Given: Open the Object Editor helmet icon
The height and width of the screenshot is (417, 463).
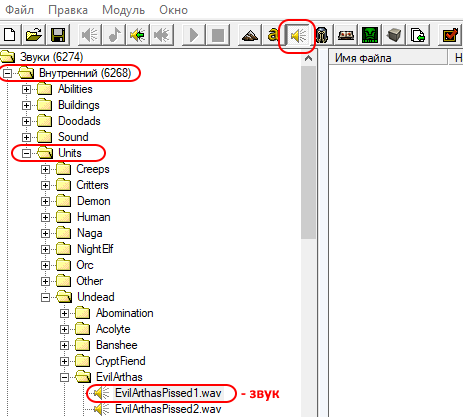Looking at the screenshot, I should 322,35.
